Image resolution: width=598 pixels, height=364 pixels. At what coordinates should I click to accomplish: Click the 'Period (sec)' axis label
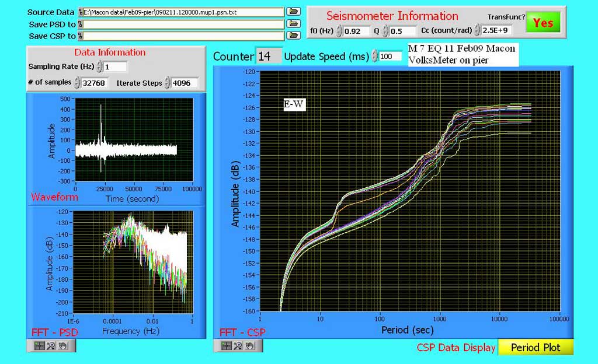click(407, 330)
